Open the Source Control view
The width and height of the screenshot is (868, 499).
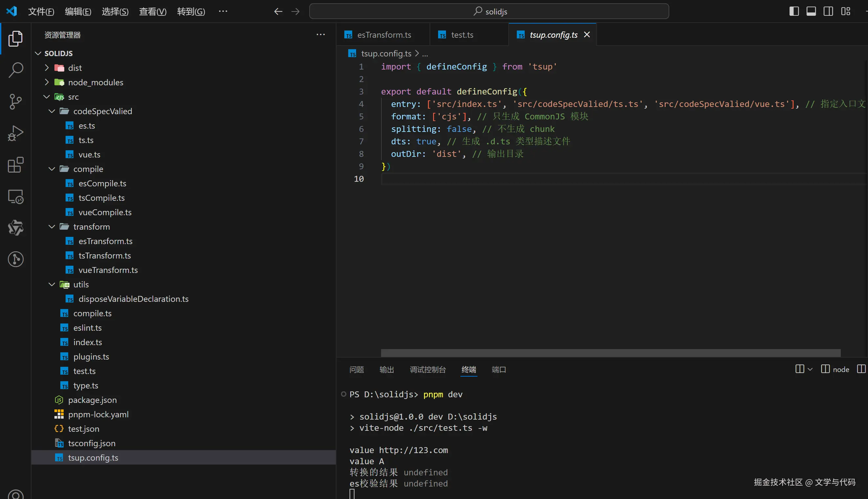point(15,101)
